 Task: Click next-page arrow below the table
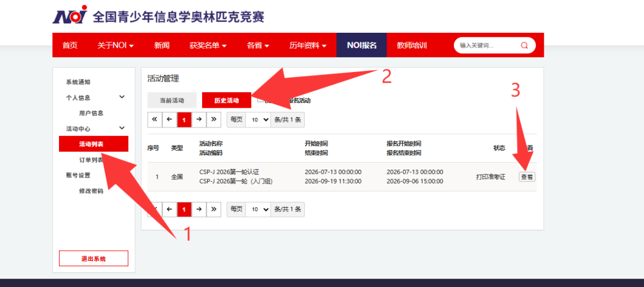pos(199,209)
